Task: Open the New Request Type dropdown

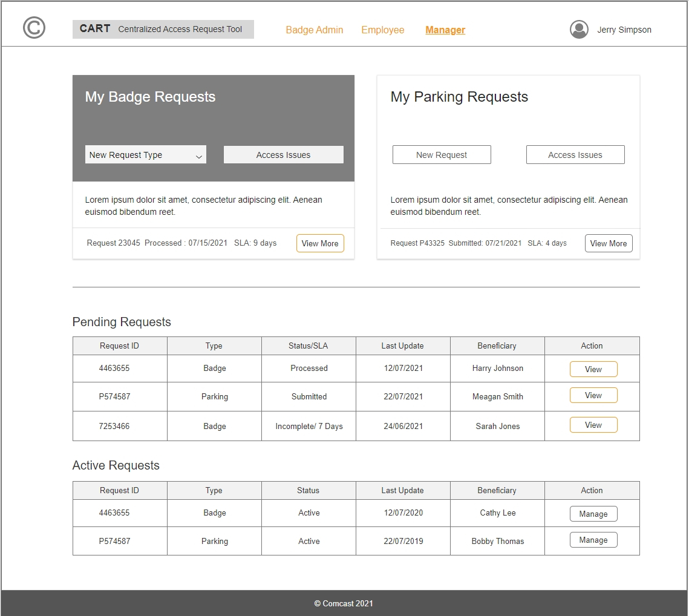Action: 145,155
